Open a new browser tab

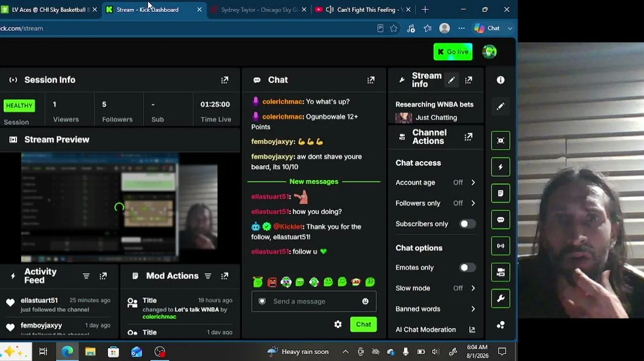(x=425, y=10)
